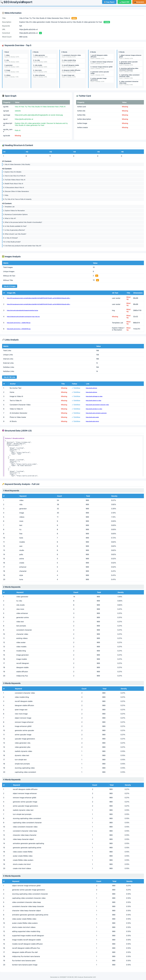Image resolution: width=146 pixels, height=980 pixels.
Task: Click the Images Analysis section icon
Action: (x=3, y=256)
